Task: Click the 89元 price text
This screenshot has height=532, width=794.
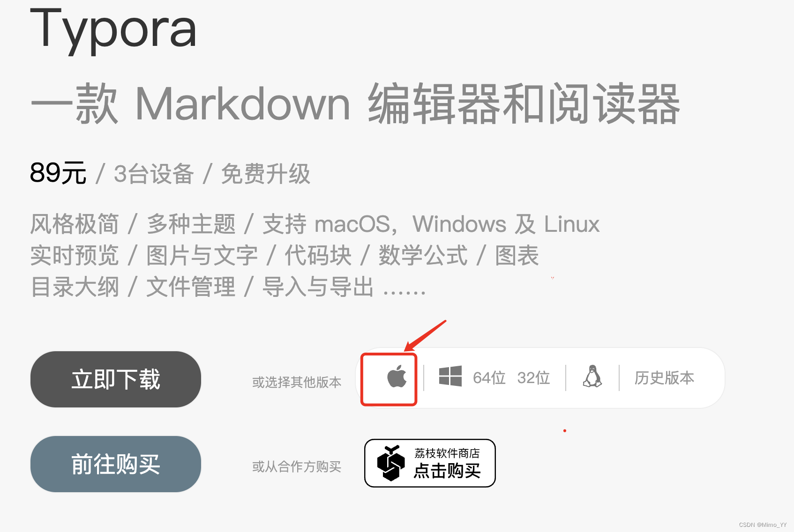Action: 58,173
